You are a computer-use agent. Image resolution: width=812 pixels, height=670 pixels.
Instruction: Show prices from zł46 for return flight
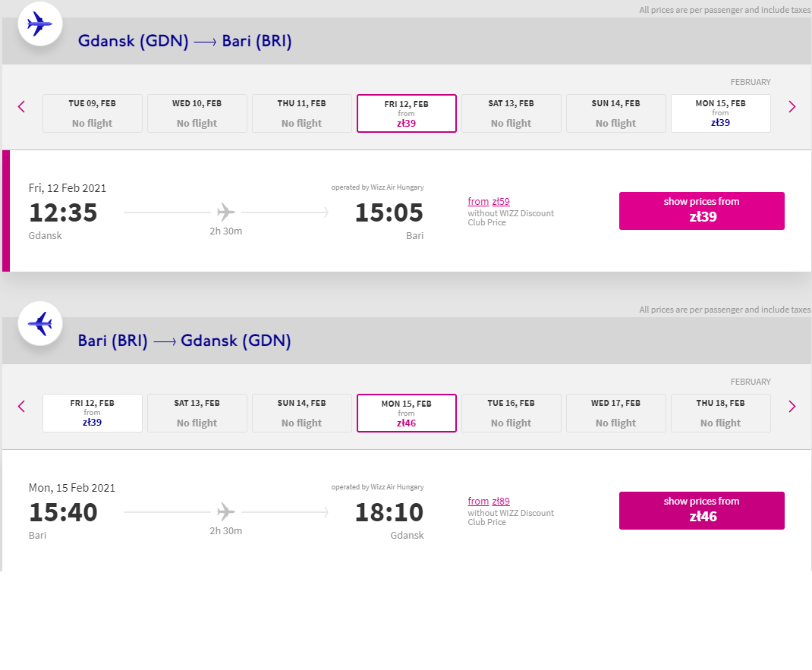702,511
